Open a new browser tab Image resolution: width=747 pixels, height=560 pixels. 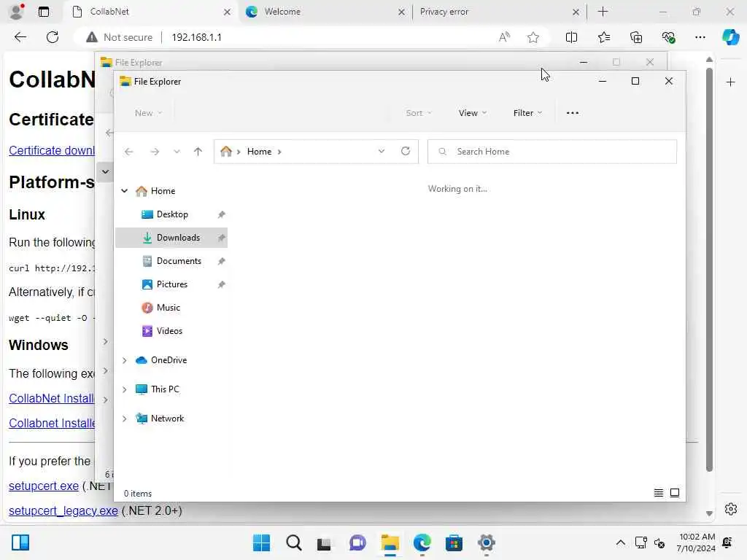point(603,12)
